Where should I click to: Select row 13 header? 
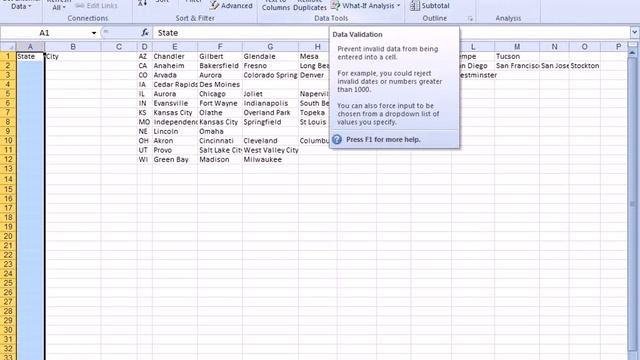point(8,169)
